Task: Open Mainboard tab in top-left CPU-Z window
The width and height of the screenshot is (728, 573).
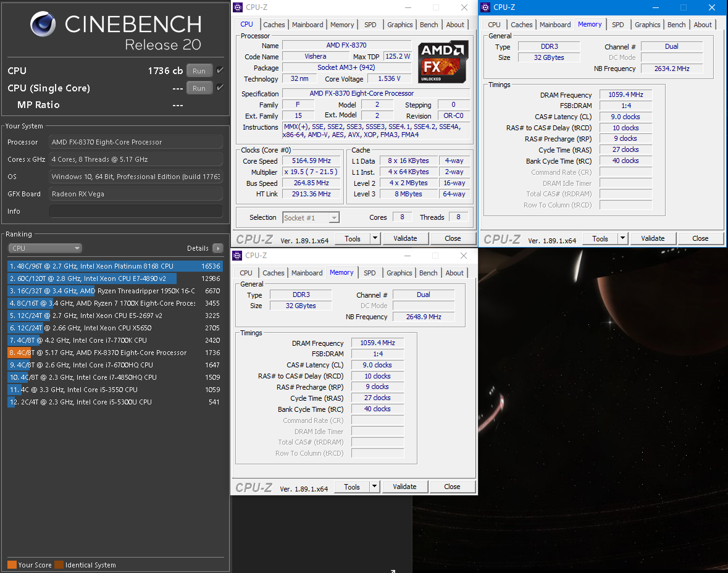Action: [308, 25]
